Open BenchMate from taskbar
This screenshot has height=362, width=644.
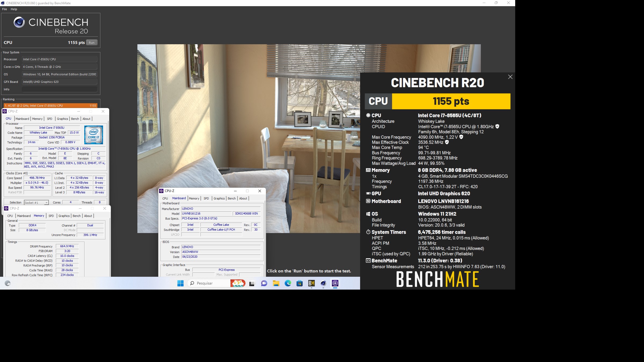pyautogui.click(x=312, y=283)
